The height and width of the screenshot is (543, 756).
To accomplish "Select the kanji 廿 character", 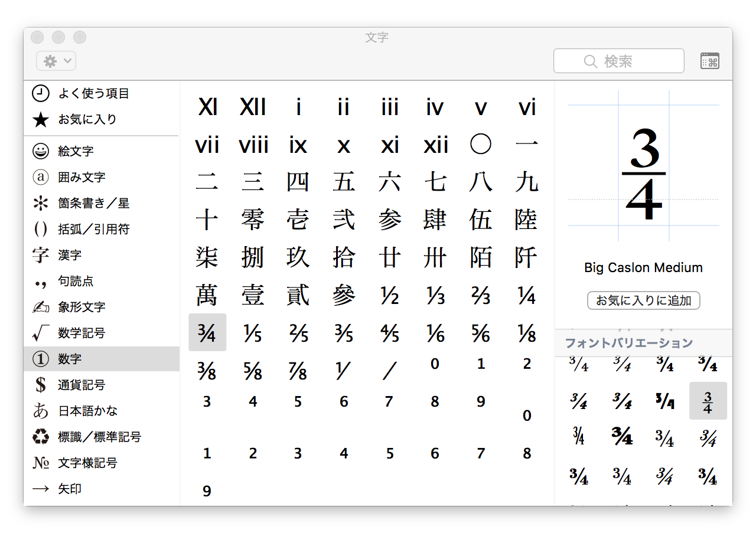I will pos(389,257).
